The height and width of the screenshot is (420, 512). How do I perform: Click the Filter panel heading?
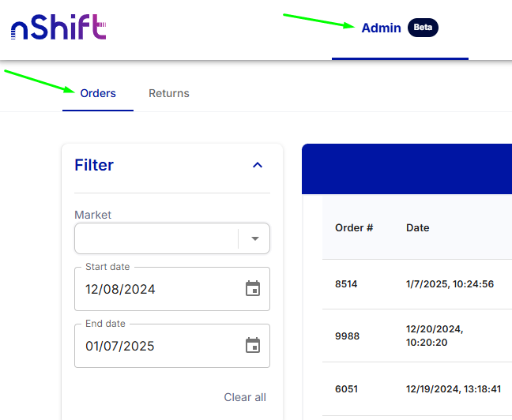tap(94, 165)
